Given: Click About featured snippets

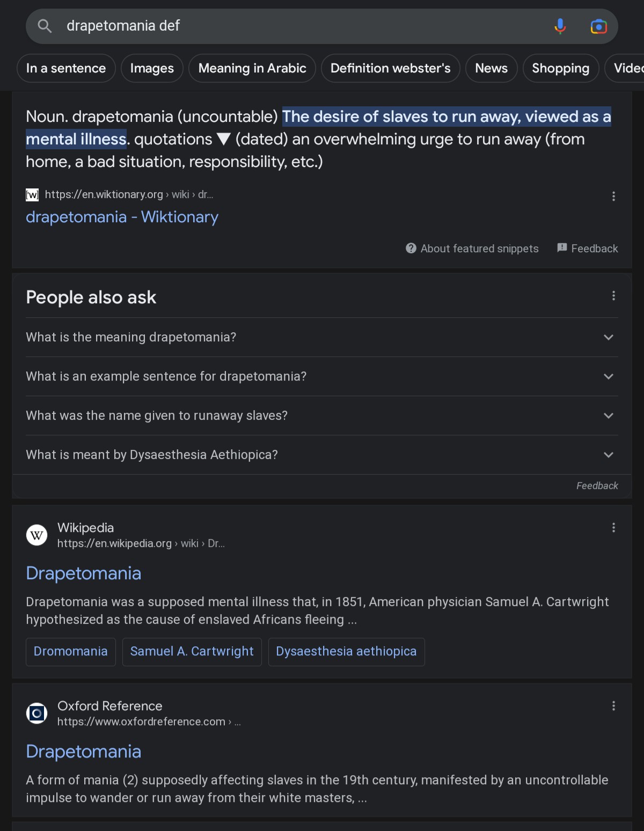Looking at the screenshot, I should pyautogui.click(x=472, y=249).
